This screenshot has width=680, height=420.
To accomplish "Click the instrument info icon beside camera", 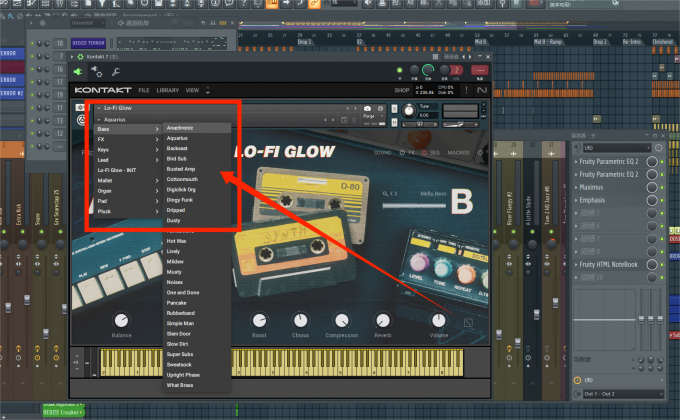I will [380, 108].
